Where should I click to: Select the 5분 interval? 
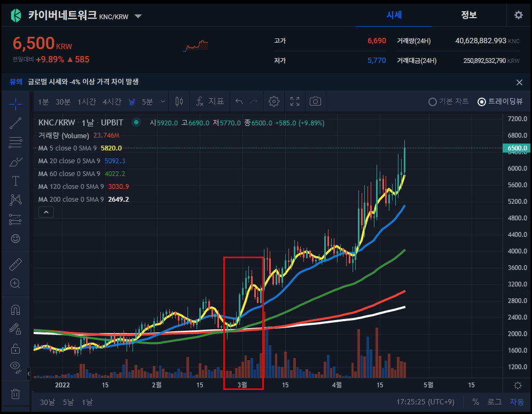click(x=147, y=102)
